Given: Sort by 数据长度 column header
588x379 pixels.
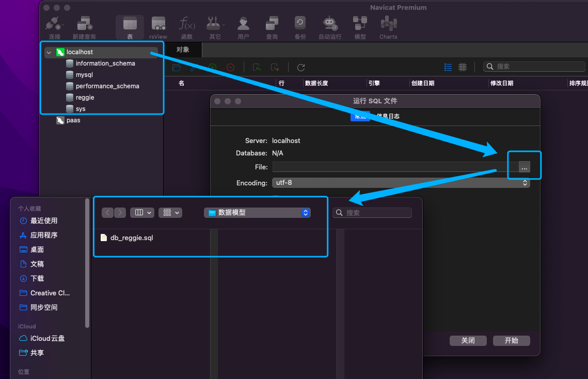Looking at the screenshot, I should 316,83.
